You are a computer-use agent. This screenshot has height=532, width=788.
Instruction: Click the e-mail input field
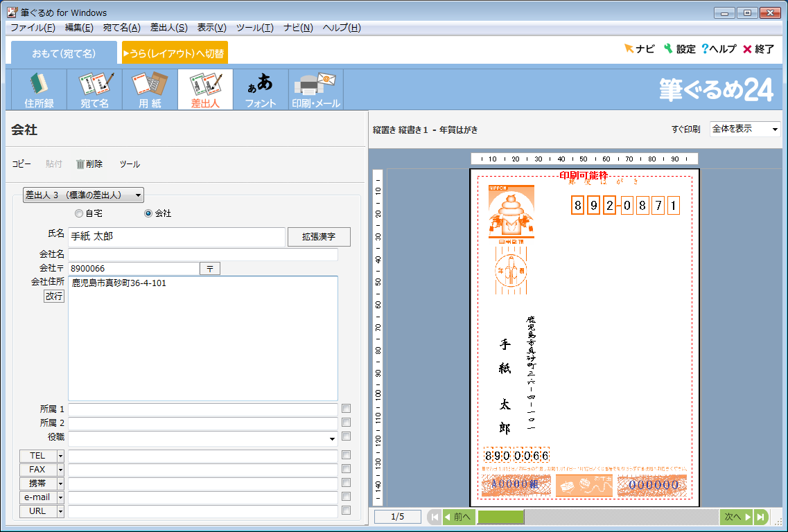coord(203,497)
